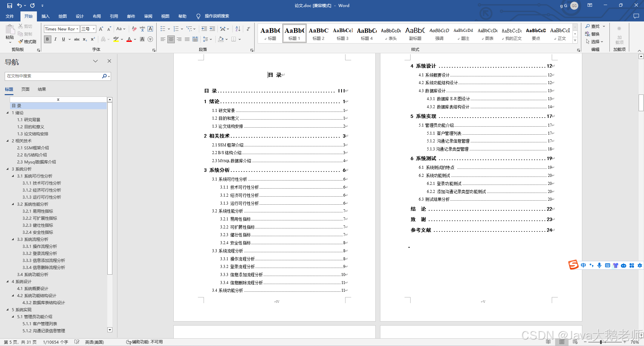
Task: Open the 文件 (File) tab
Action: tap(10, 16)
